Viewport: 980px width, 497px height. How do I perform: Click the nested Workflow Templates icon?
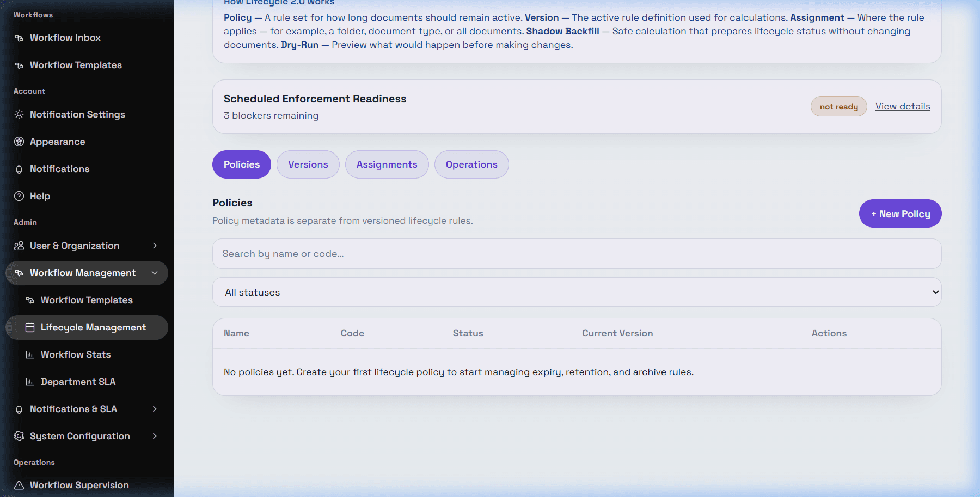(30, 300)
